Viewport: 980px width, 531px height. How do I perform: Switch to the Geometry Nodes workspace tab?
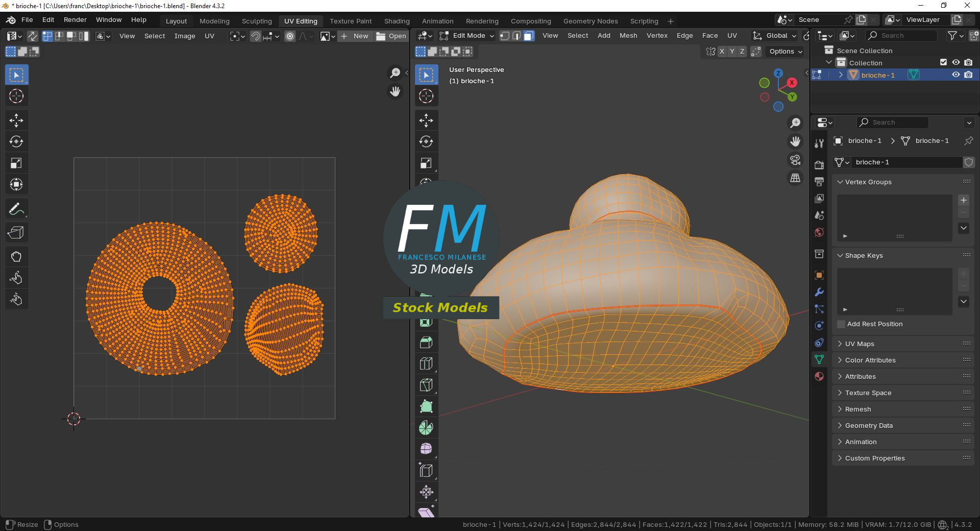point(591,21)
